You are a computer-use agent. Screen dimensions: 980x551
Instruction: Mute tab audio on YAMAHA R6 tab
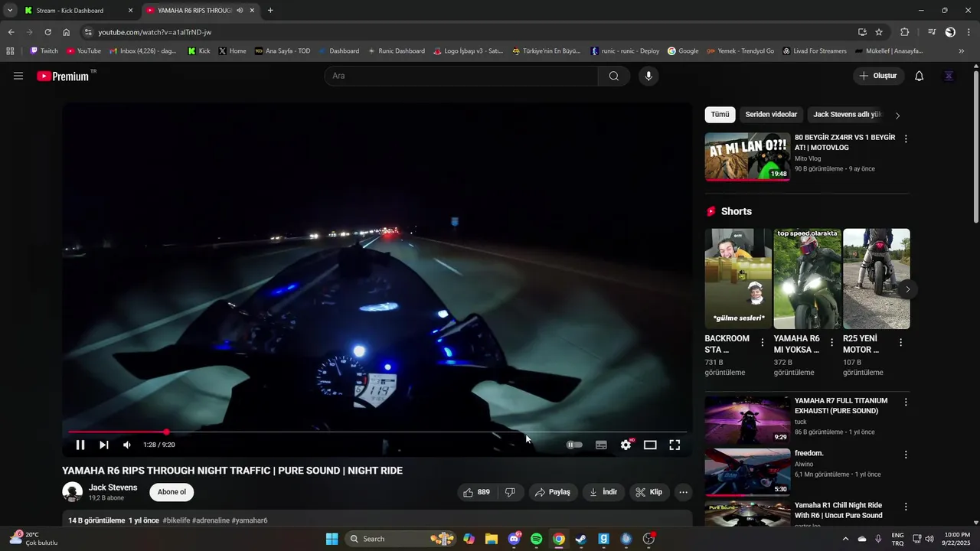coord(240,11)
